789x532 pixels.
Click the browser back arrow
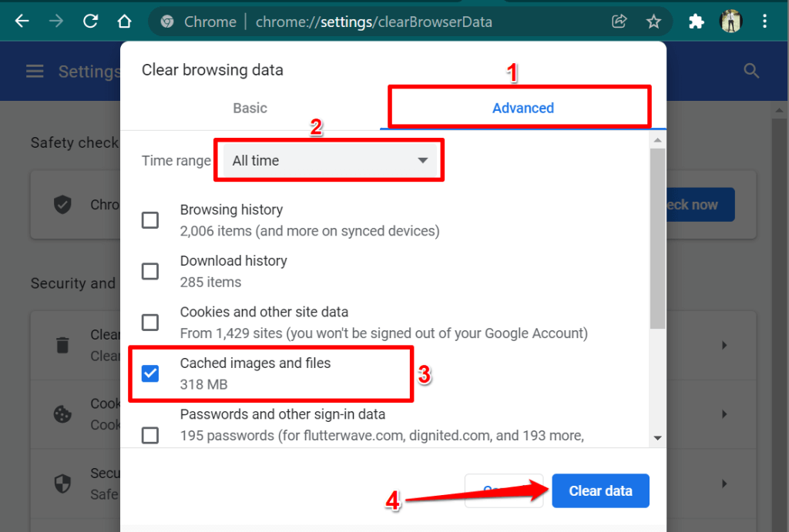[x=22, y=22]
